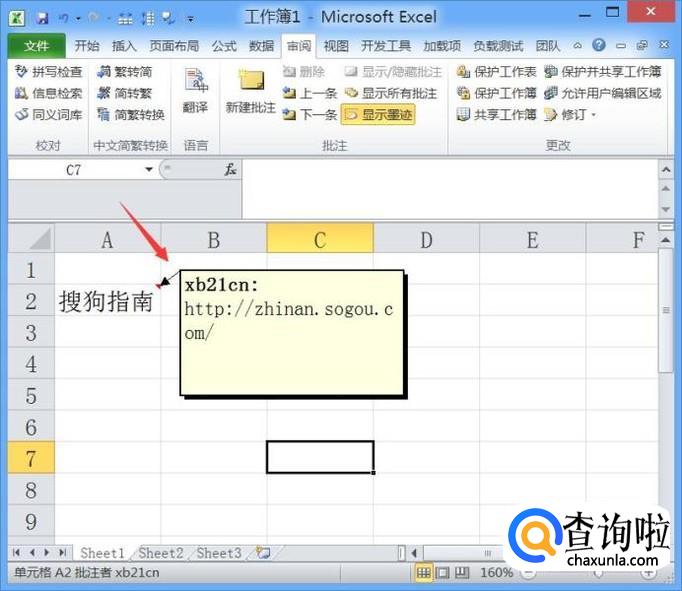682x591 pixels.
Task: Go to 下一条 next comment
Action: pyautogui.click(x=310, y=115)
